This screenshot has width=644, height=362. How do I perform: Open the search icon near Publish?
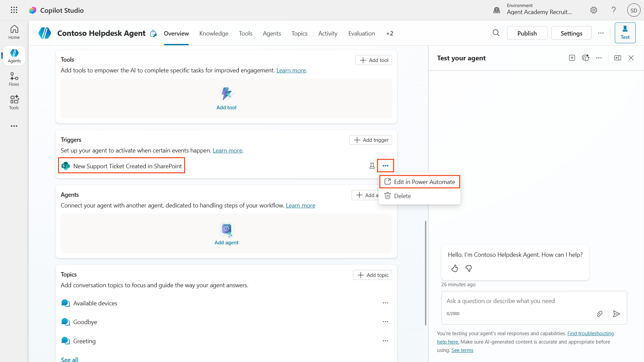[x=496, y=33]
